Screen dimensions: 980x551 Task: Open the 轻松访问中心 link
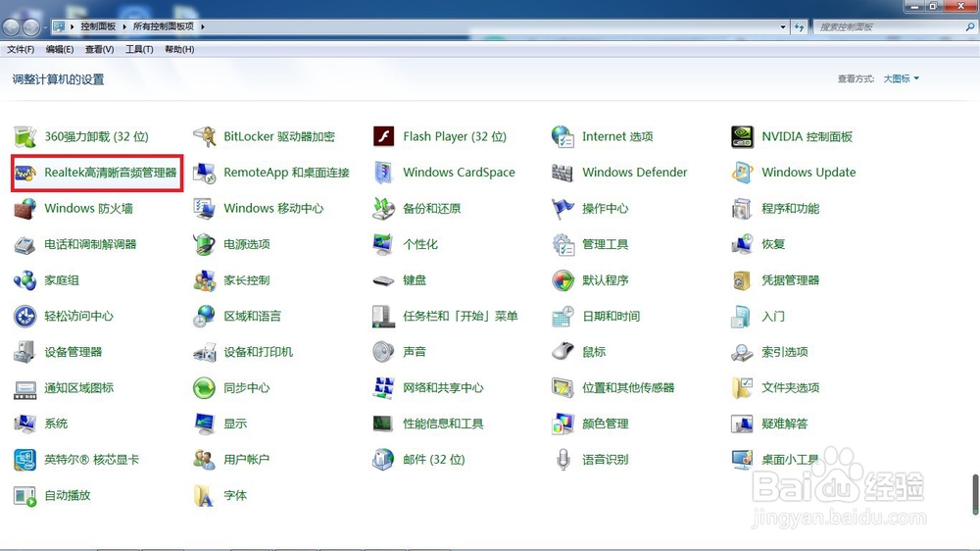[x=78, y=317]
